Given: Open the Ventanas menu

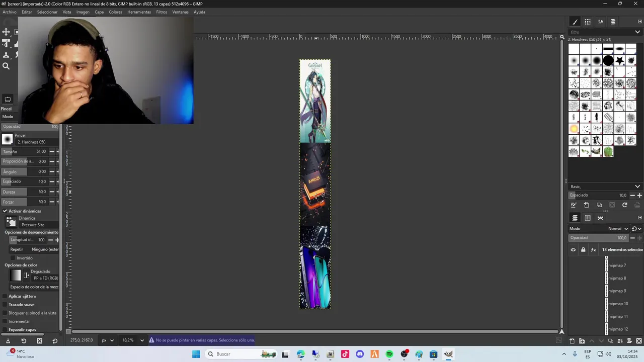Looking at the screenshot, I should click(x=180, y=12).
